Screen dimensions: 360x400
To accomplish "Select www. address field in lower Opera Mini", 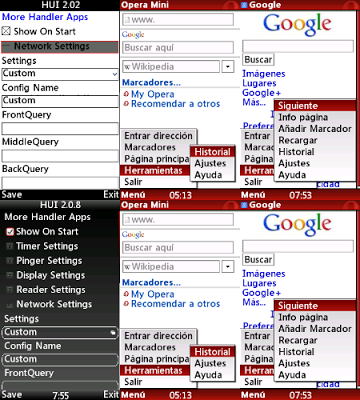I will click(x=178, y=220).
